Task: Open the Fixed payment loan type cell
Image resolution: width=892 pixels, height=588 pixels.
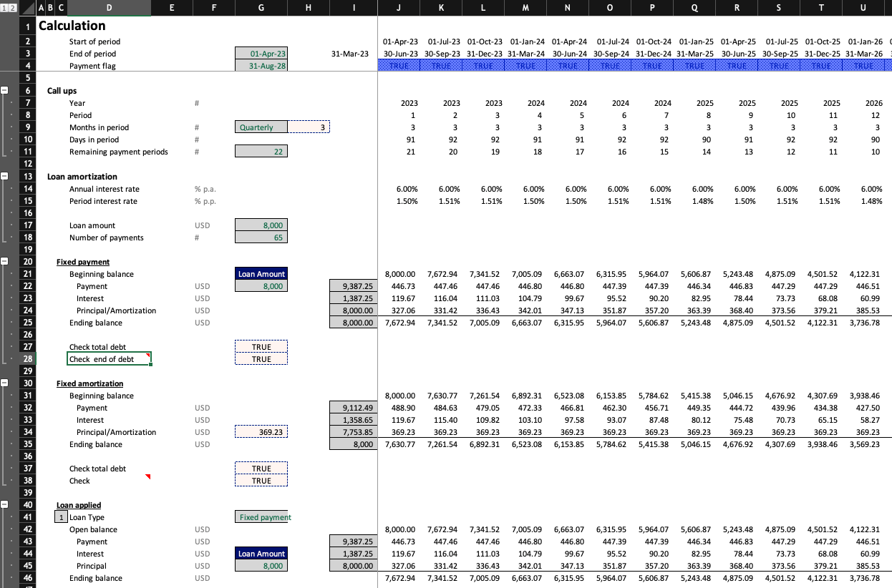Action: [x=261, y=517]
